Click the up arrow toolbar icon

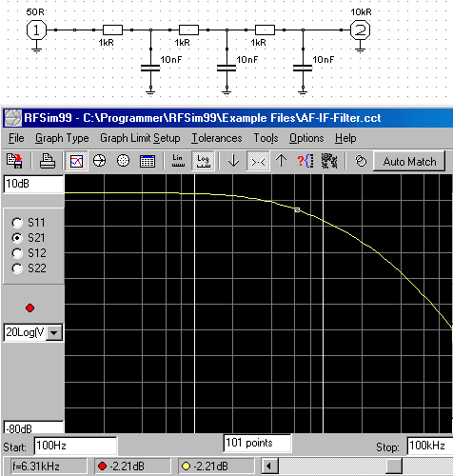pyautogui.click(x=281, y=161)
